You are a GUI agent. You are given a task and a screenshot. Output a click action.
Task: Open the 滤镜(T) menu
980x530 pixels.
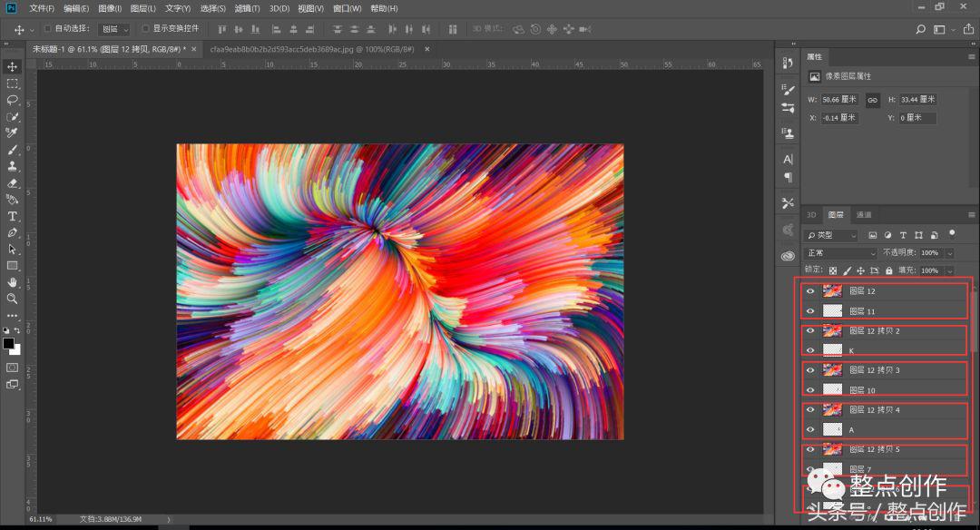click(x=248, y=8)
